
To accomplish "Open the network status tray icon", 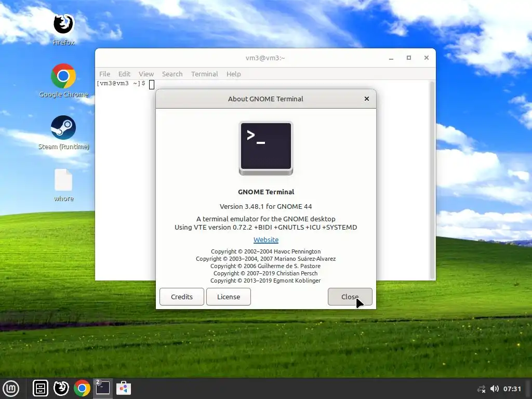I will pos(481,389).
